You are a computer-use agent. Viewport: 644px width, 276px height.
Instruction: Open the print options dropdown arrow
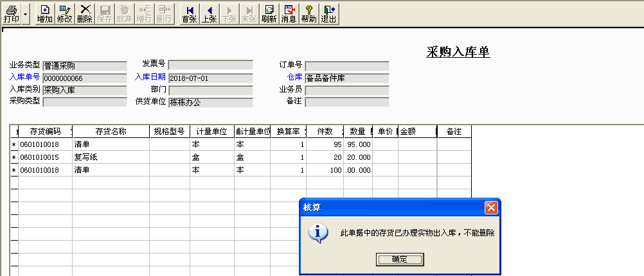click(x=26, y=14)
